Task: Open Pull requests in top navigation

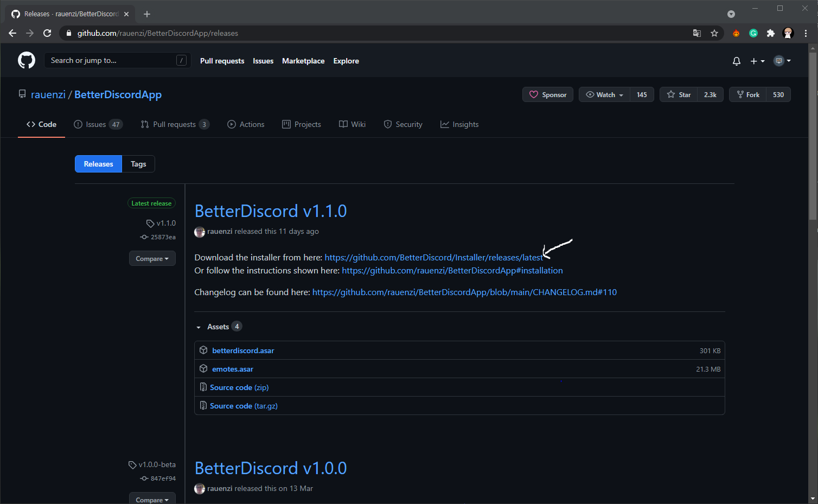Action: [222, 61]
